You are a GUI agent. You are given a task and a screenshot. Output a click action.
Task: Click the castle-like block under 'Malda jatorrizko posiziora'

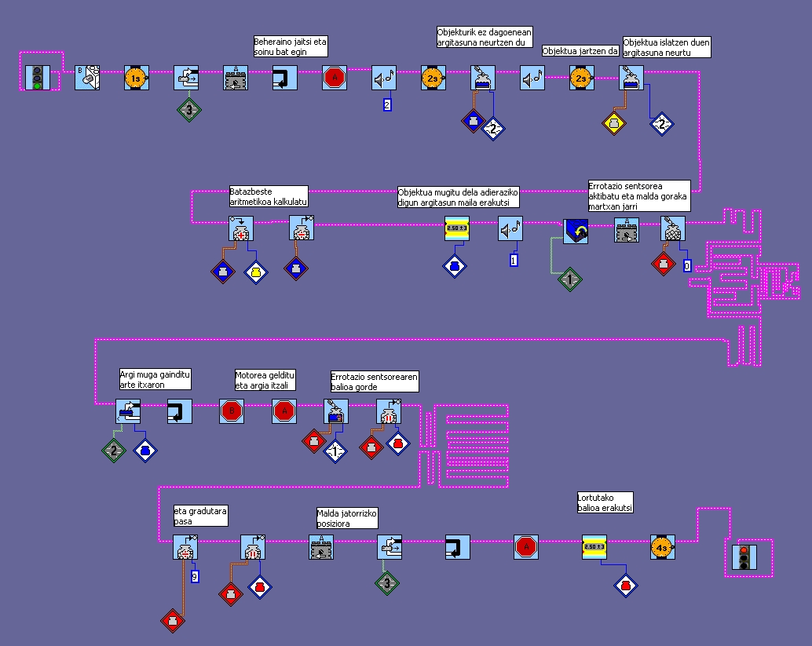coord(322,547)
